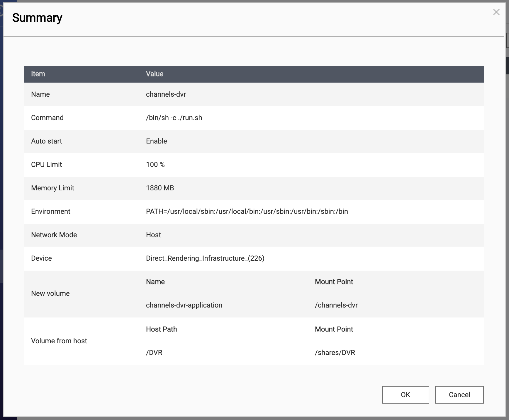
Task: Click the Value column header
Action: click(155, 74)
